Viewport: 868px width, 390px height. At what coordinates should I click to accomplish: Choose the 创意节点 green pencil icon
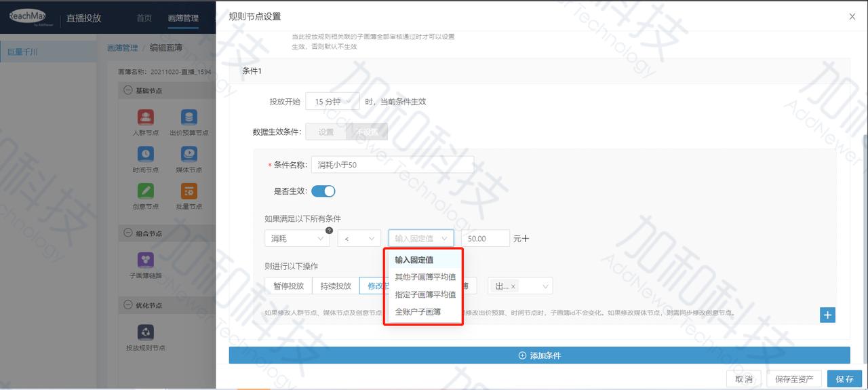[x=146, y=191]
